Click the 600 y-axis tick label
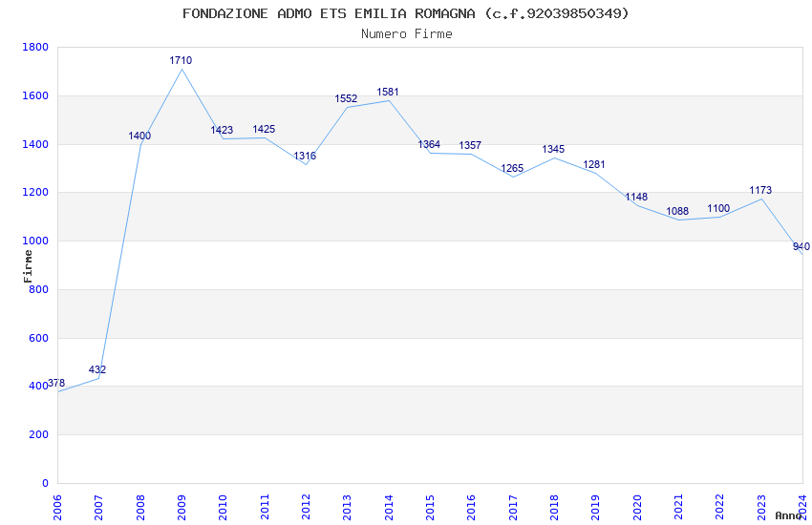This screenshot has height=525, width=812. point(39,338)
